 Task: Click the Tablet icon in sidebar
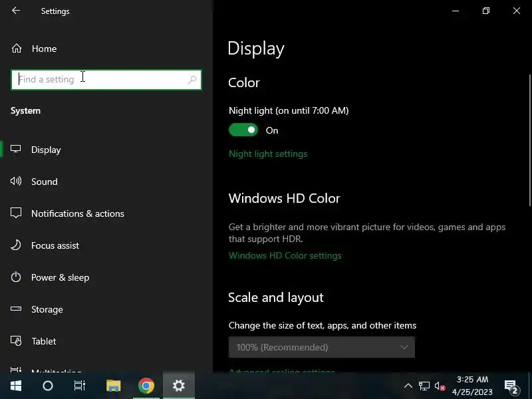pos(15,340)
